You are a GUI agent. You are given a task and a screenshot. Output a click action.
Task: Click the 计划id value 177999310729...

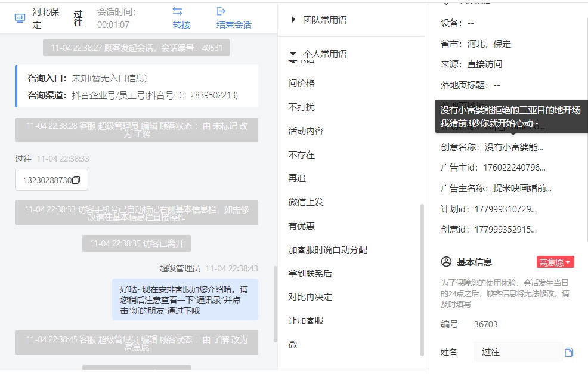(506, 209)
